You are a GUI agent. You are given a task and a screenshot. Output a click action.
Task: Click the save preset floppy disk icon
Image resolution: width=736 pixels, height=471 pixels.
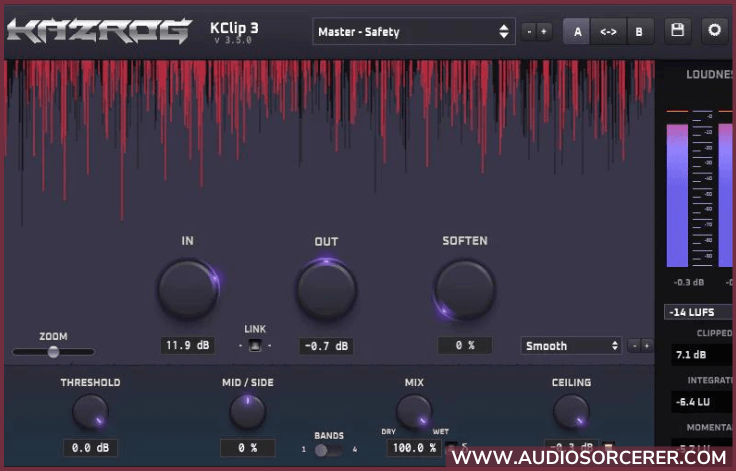[x=677, y=31]
